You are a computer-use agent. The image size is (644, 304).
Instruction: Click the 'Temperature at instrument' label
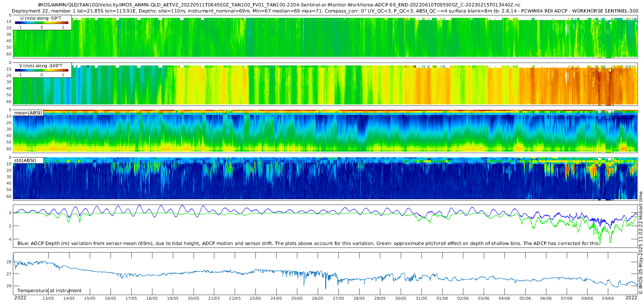pyautogui.click(x=49, y=290)
